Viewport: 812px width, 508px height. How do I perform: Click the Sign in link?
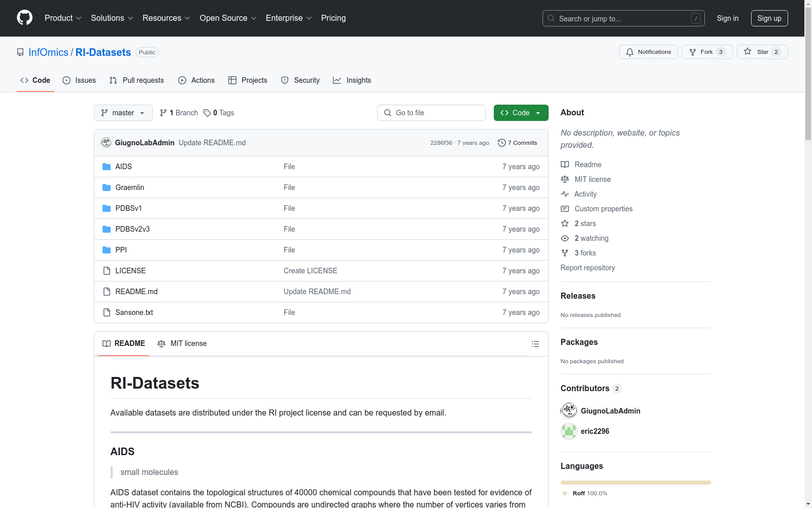click(x=728, y=18)
